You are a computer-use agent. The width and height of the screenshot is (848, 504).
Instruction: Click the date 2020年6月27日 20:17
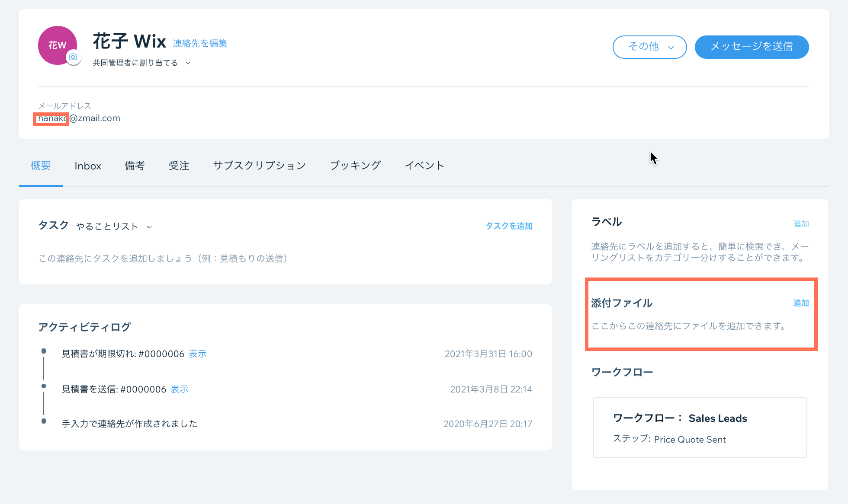(488, 424)
